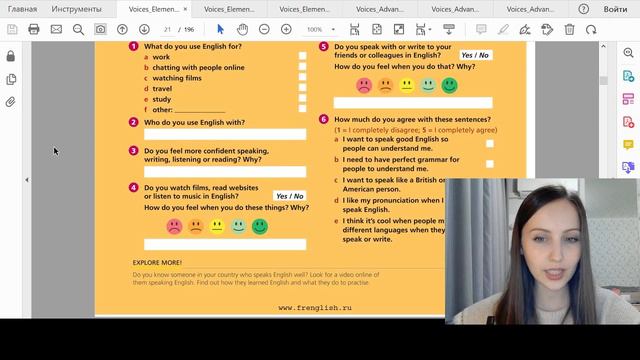Open the help question mark icon
This screenshot has height=360, width=640.
click(x=584, y=9)
